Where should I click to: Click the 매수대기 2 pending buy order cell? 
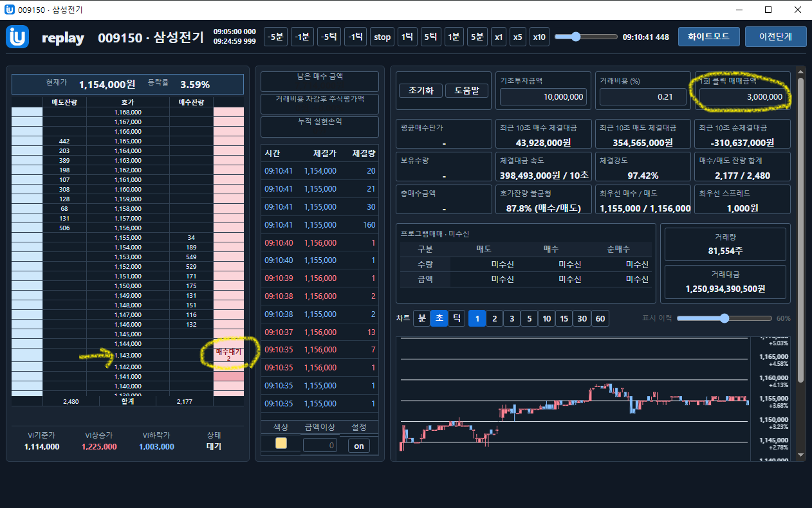coord(228,355)
